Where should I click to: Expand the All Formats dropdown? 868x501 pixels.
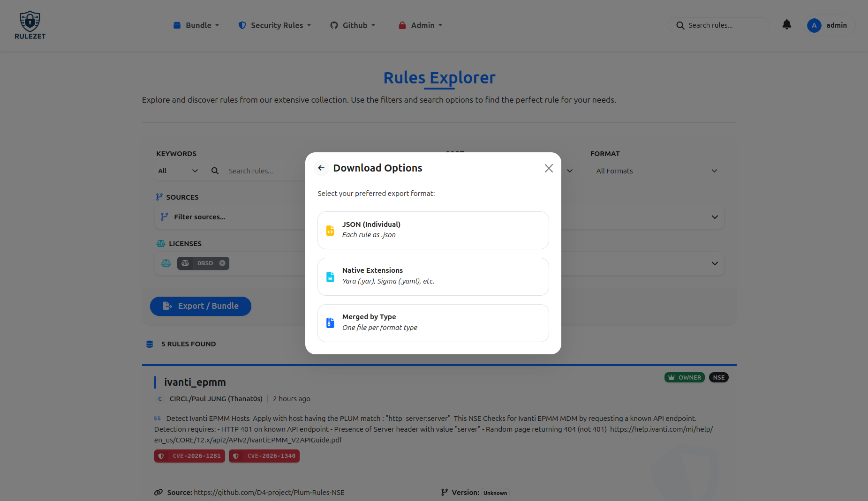[657, 171]
